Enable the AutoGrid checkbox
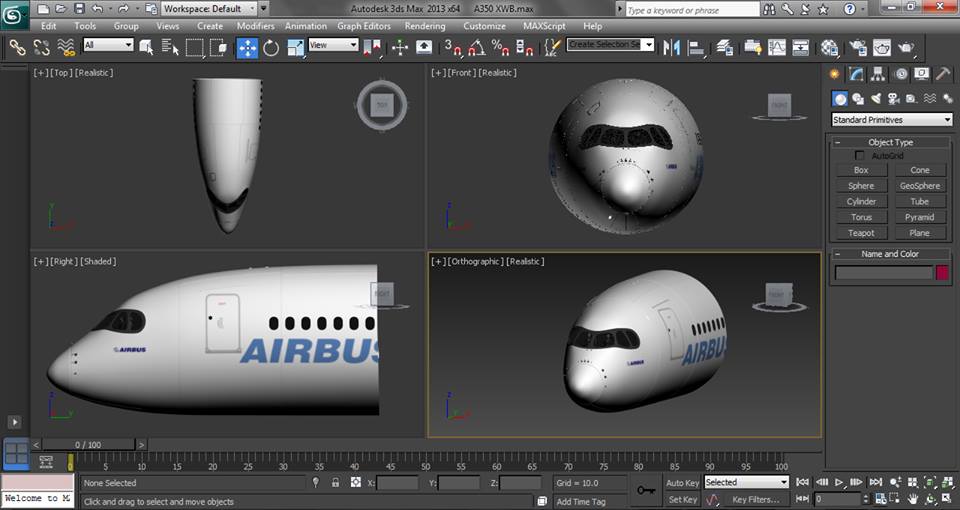The width and height of the screenshot is (960, 510). pos(860,156)
